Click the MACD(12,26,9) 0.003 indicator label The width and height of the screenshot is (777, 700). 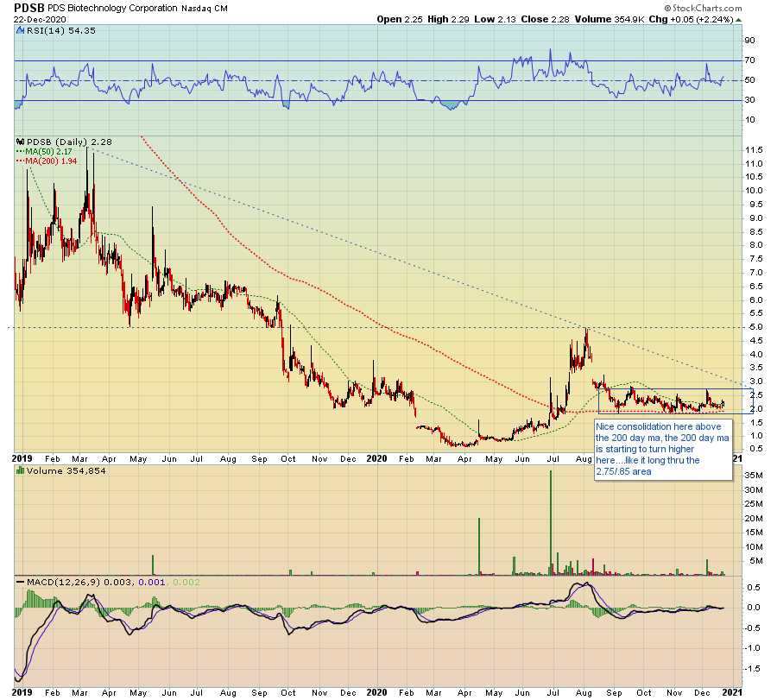pyautogui.click(x=79, y=582)
